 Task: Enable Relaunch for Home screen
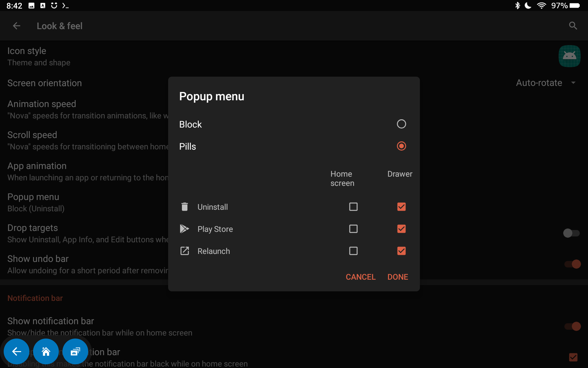(x=353, y=251)
